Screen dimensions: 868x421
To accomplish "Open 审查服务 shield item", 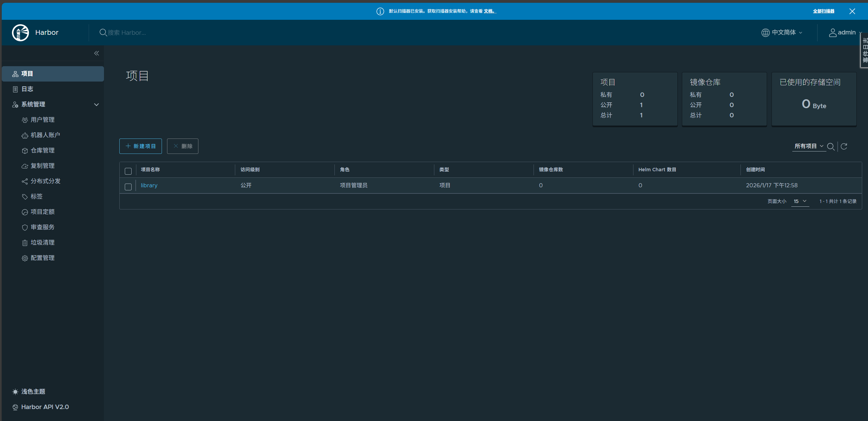I will [x=42, y=227].
